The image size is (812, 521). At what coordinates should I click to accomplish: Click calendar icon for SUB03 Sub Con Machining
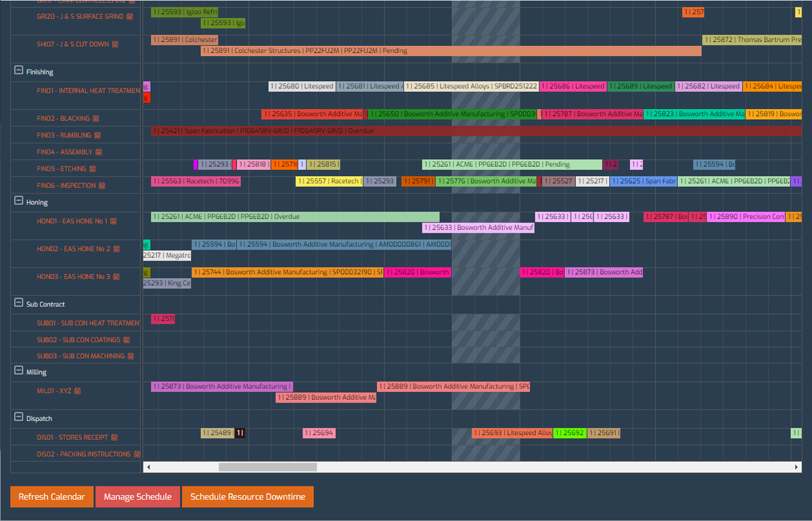(x=131, y=356)
